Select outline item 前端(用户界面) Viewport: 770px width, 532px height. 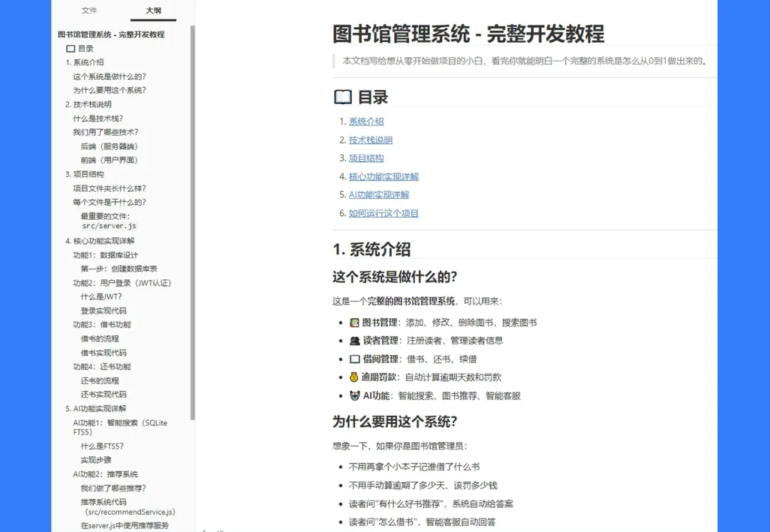click(x=110, y=160)
